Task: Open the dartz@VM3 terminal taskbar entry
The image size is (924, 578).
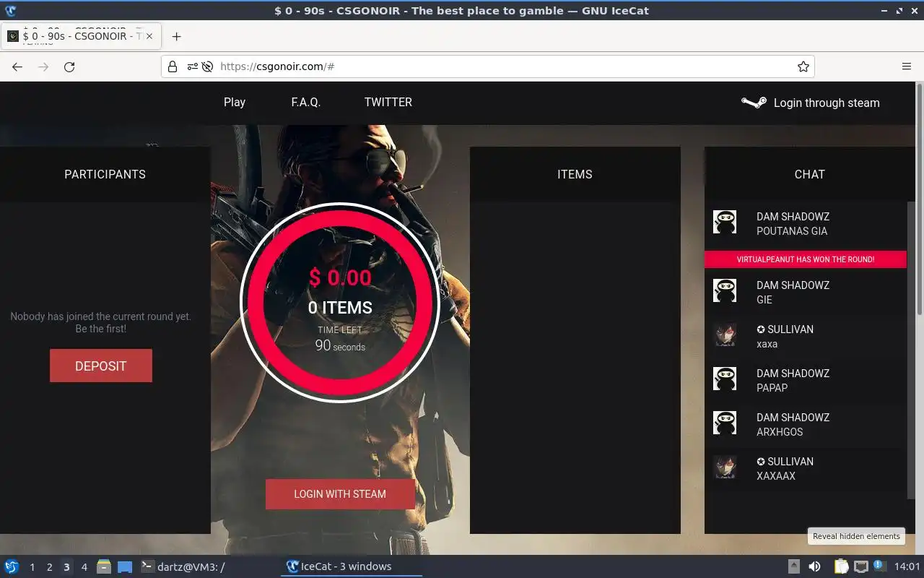Action: [x=183, y=566]
